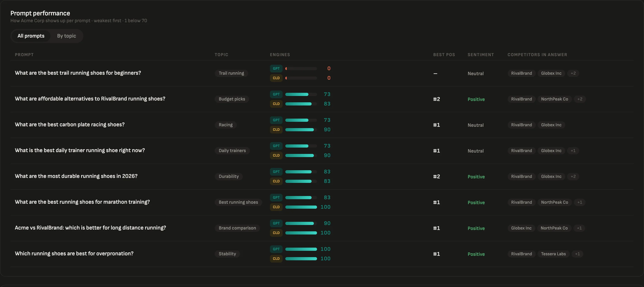Click the CLD badge in the Stability row
The image size is (644, 287).
(276, 258)
